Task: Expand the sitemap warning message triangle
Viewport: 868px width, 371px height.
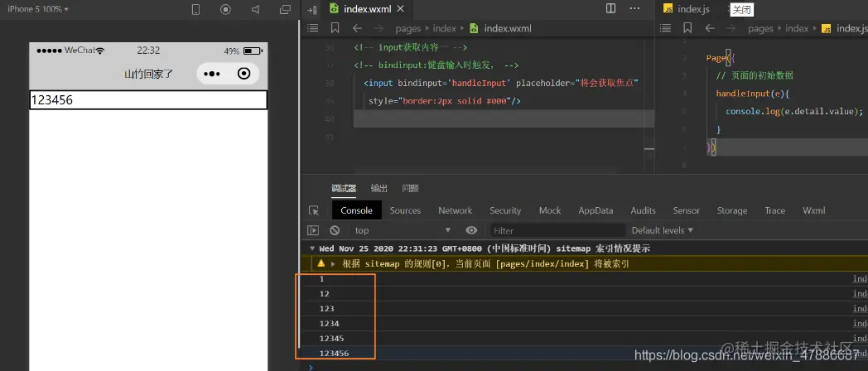Action: click(x=333, y=264)
